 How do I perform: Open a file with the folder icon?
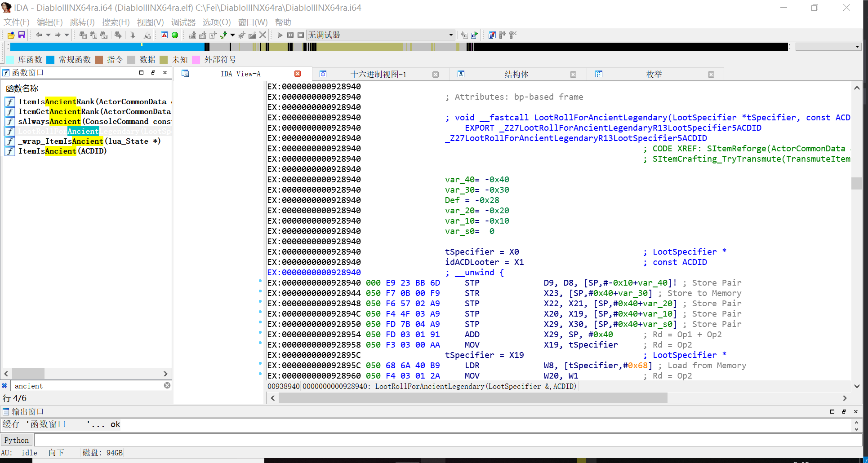(11, 35)
